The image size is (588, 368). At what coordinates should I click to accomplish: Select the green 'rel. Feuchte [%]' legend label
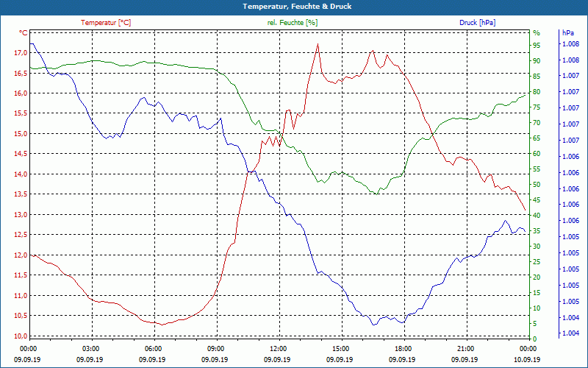pos(292,23)
